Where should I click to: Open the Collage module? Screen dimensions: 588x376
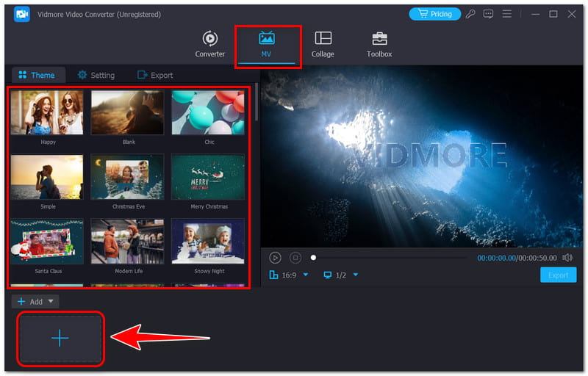(323, 44)
